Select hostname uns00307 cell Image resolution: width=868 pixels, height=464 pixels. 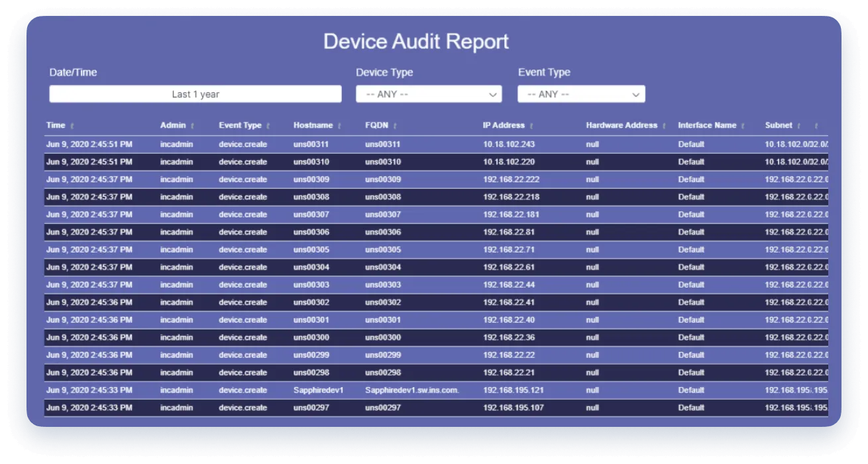[311, 215]
